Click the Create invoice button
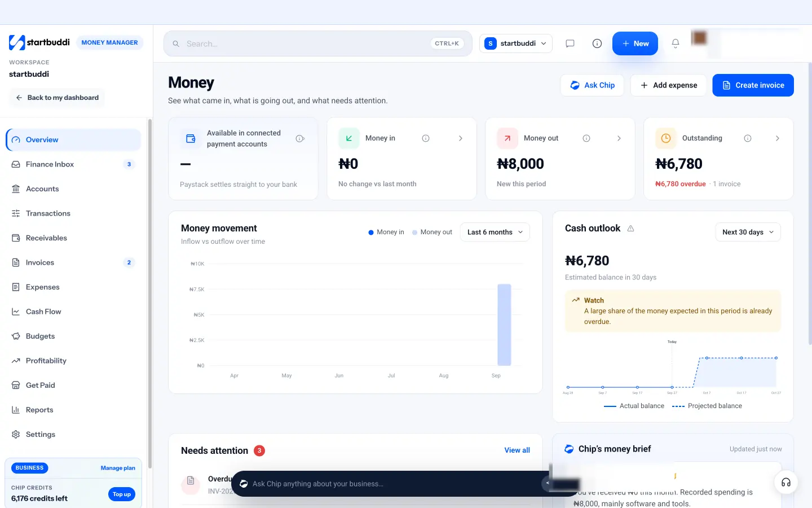Viewport: 812px width, 508px height. [x=753, y=85]
